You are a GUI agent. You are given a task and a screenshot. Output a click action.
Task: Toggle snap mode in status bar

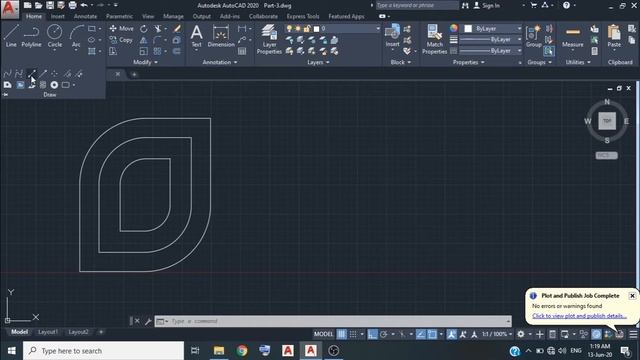pyautogui.click(x=353, y=334)
